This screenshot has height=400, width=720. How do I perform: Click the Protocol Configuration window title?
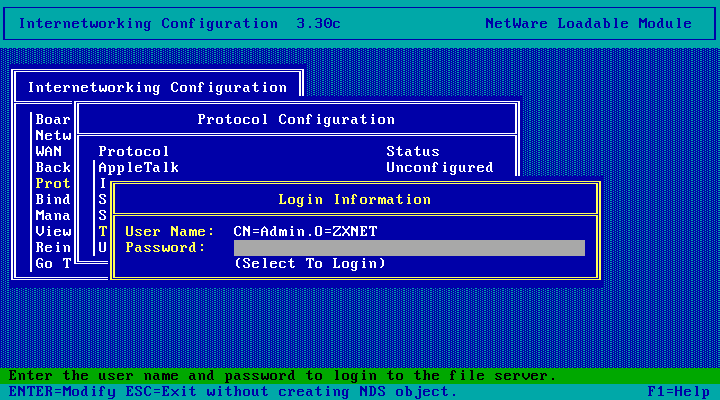(x=296, y=120)
